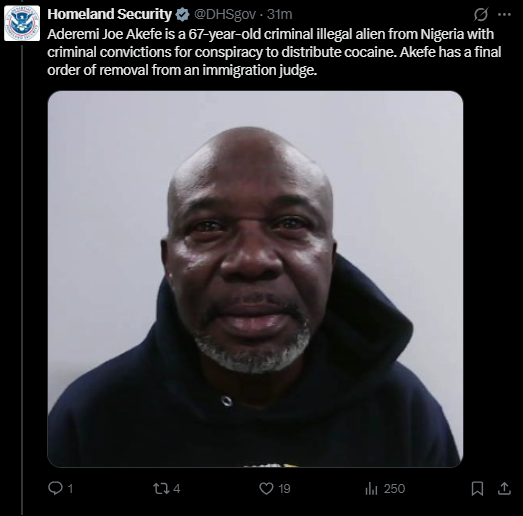Click the like count 19
Viewport: 523px width, 516px height.
(284, 489)
